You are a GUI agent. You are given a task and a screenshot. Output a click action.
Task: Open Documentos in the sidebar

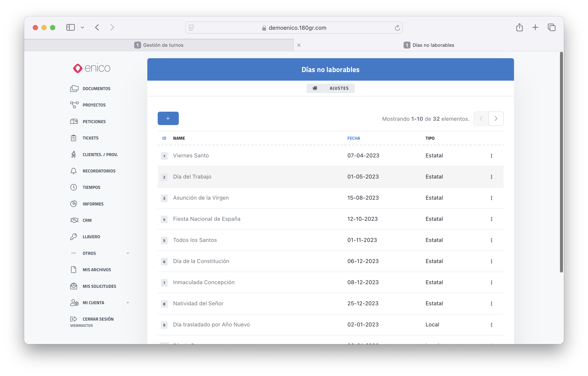tap(96, 89)
